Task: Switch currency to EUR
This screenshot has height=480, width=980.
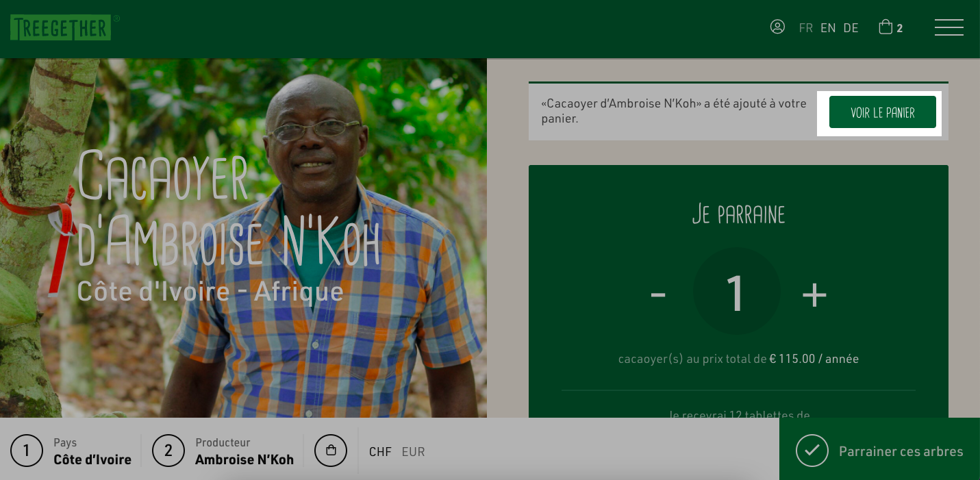Action: [x=413, y=452]
